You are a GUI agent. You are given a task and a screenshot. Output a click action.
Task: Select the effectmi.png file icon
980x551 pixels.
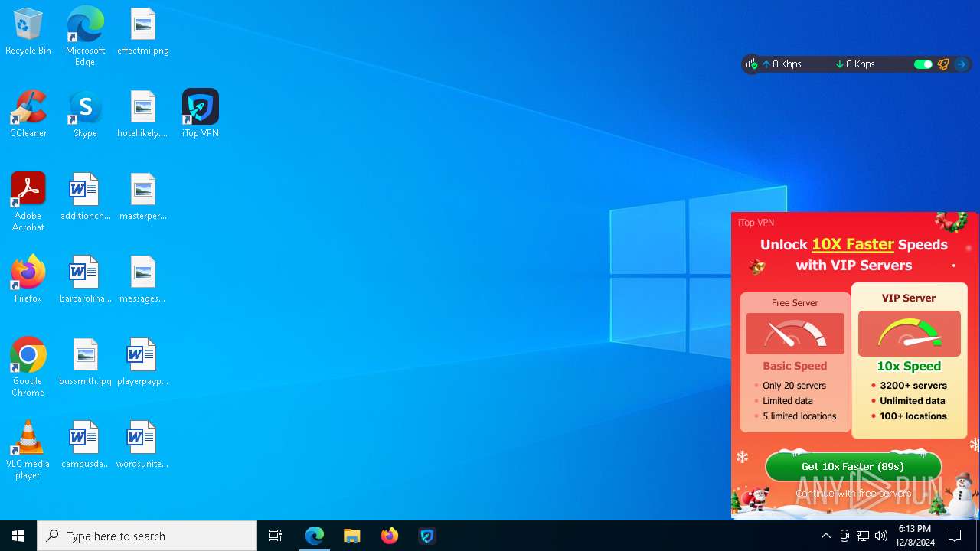point(142,32)
